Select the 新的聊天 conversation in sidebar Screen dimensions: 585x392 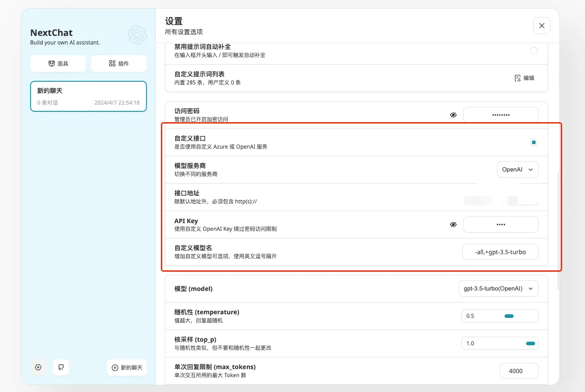[88, 96]
